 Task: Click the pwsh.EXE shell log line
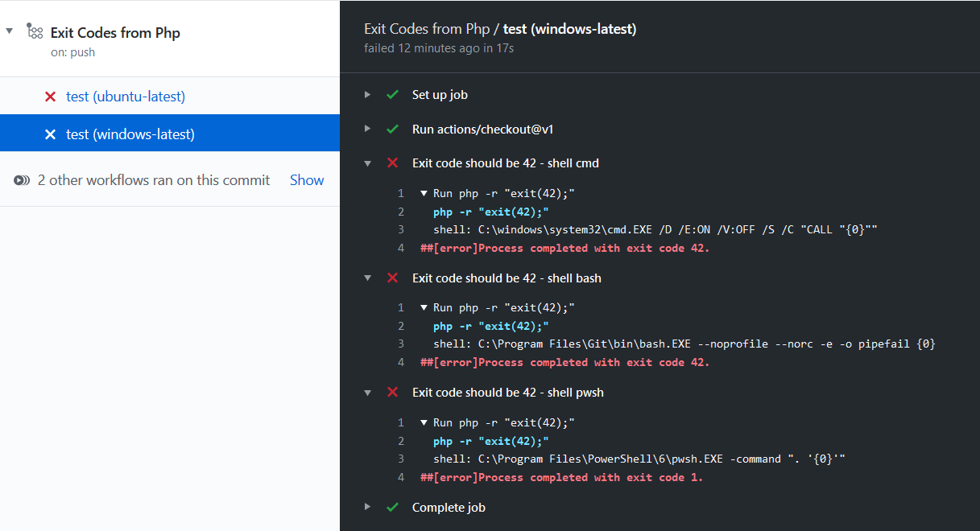639,459
